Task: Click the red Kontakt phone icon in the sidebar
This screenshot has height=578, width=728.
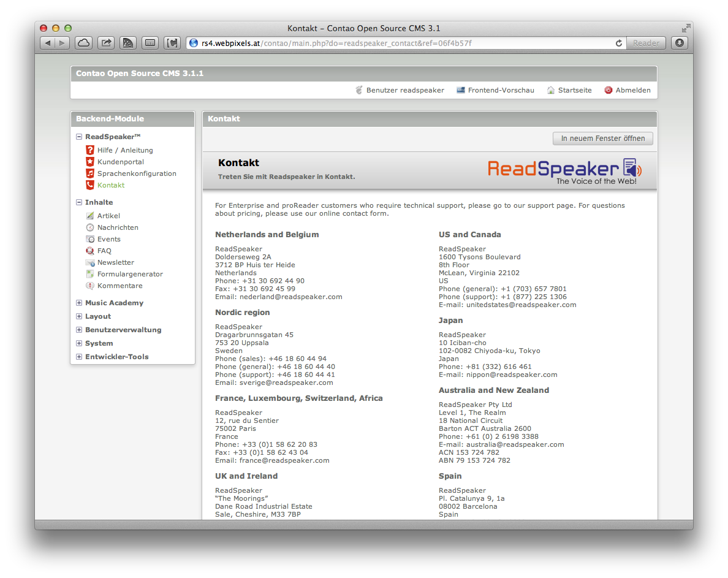Action: pyautogui.click(x=90, y=184)
